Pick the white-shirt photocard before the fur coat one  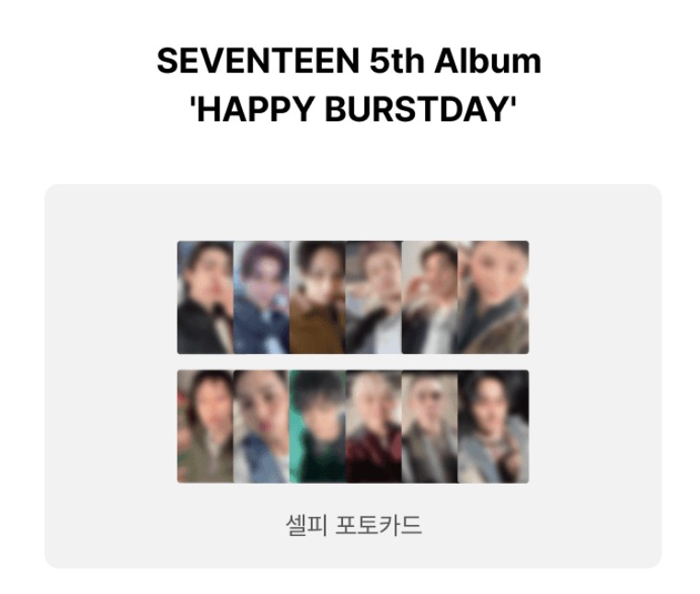pyautogui.click(x=430, y=298)
